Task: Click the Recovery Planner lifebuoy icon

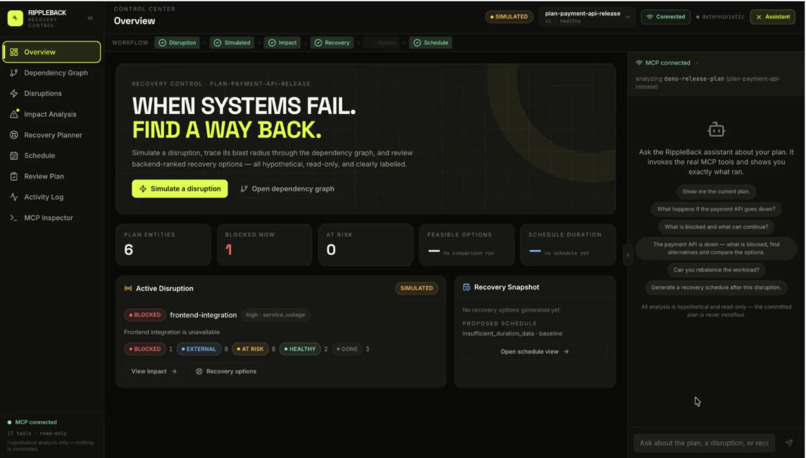Action: (x=14, y=135)
